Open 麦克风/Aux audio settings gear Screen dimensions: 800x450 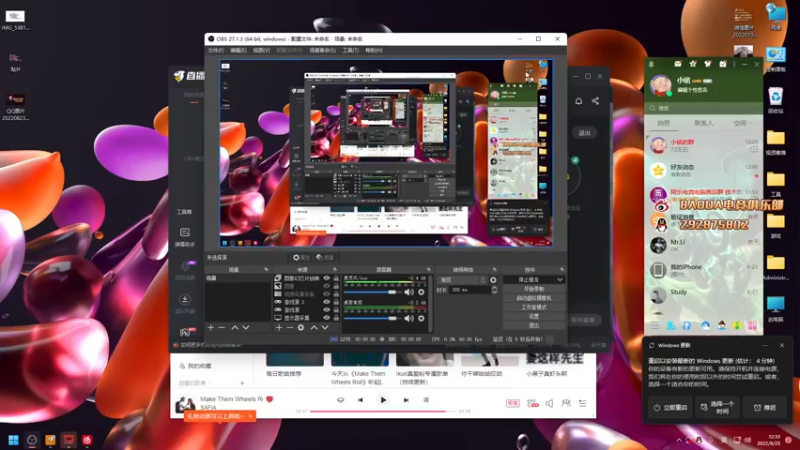421,292
